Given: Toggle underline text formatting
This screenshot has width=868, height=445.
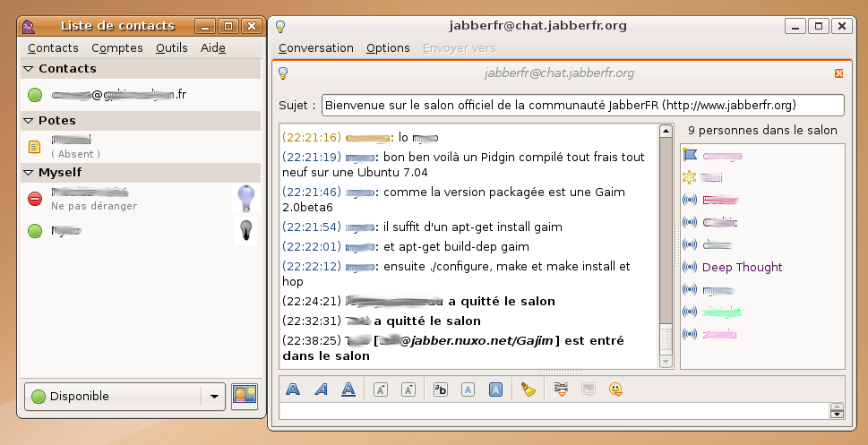Looking at the screenshot, I should click(348, 389).
